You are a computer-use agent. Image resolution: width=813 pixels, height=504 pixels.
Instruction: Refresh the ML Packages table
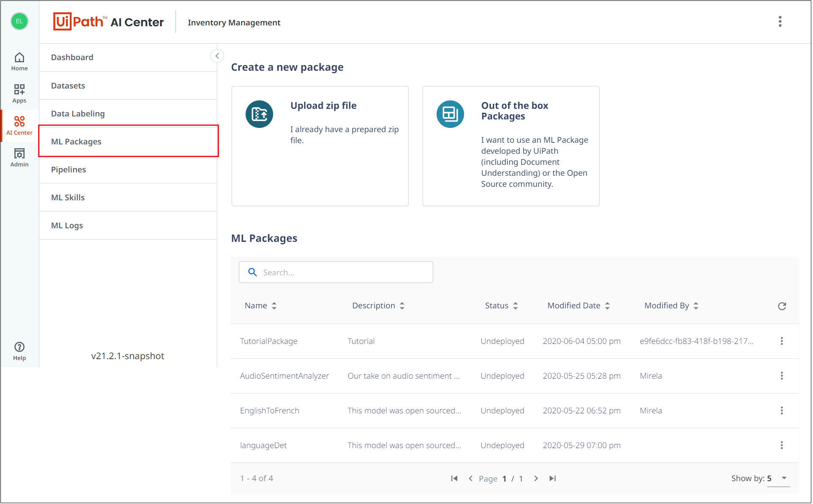pyautogui.click(x=782, y=306)
